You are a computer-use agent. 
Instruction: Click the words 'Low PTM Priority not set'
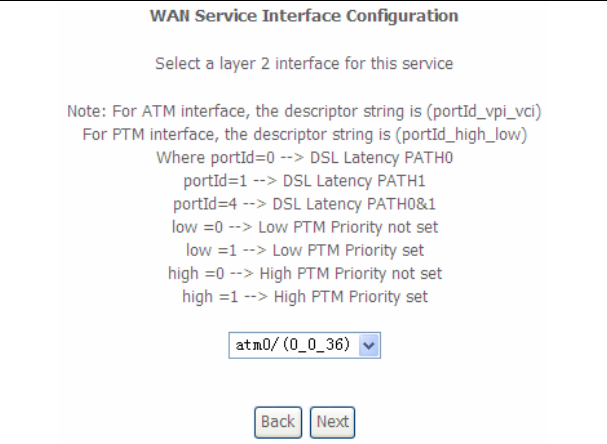tap(348, 227)
